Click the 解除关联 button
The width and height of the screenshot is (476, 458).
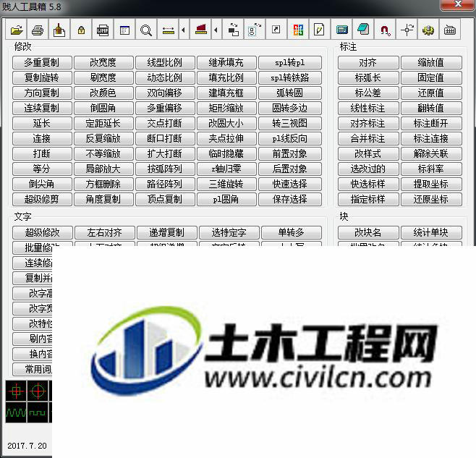(x=431, y=153)
